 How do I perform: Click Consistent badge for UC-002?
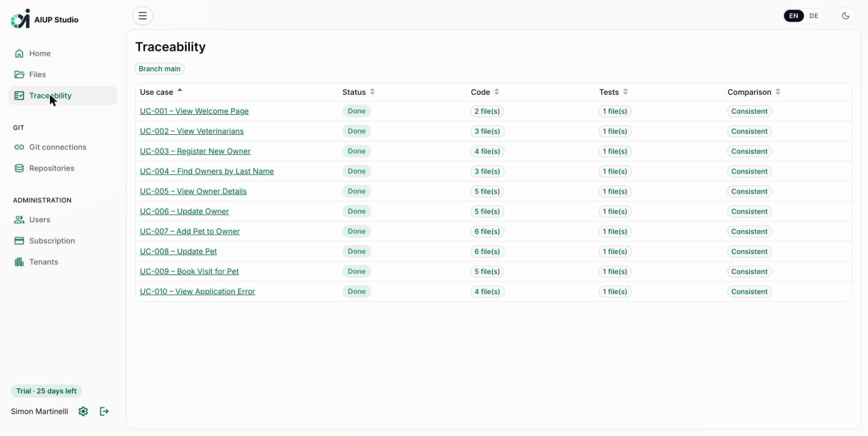point(749,131)
